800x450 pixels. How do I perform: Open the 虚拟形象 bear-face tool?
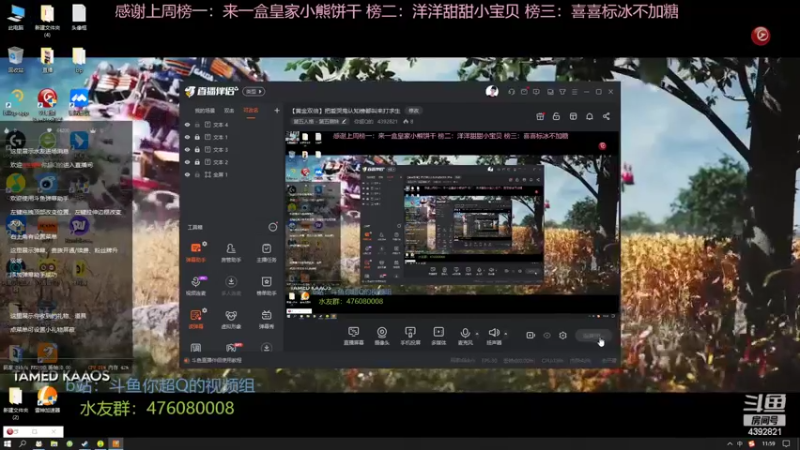[x=231, y=319]
